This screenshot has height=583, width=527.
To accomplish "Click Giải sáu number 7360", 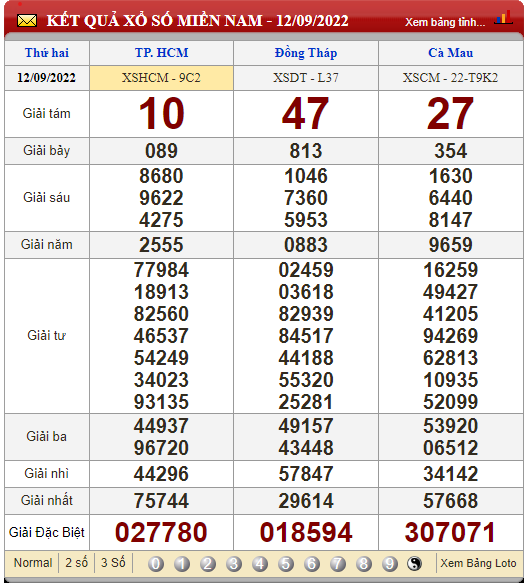I will coord(306,198).
